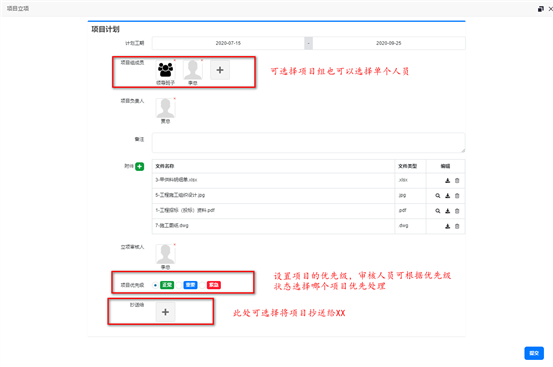Delete the .pdf attachment

coord(457,211)
